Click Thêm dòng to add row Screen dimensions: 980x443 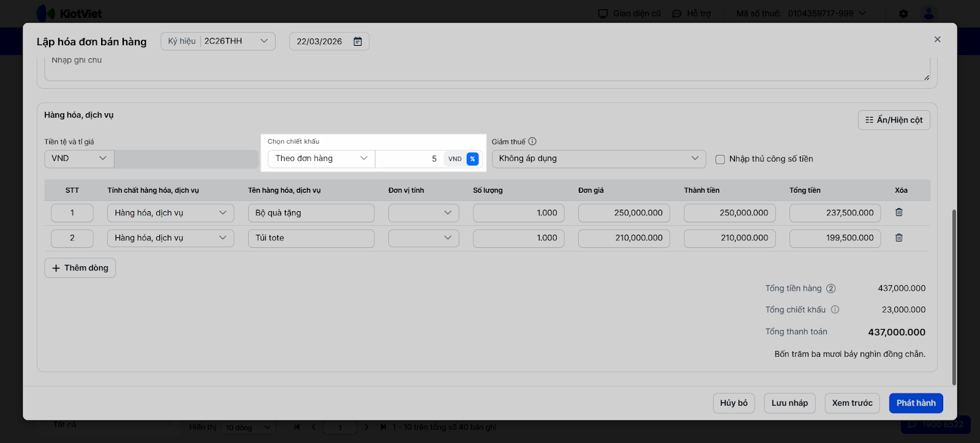[x=80, y=268]
